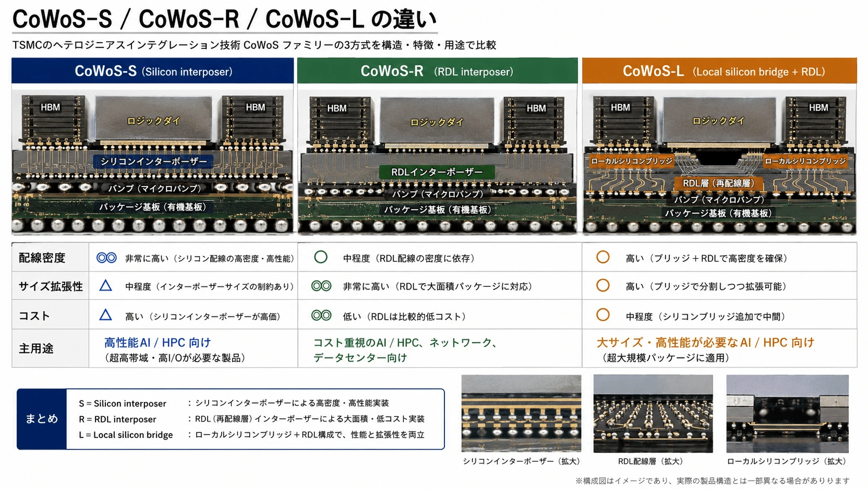Click the ※構成図はイメージであり footnote

click(712, 481)
